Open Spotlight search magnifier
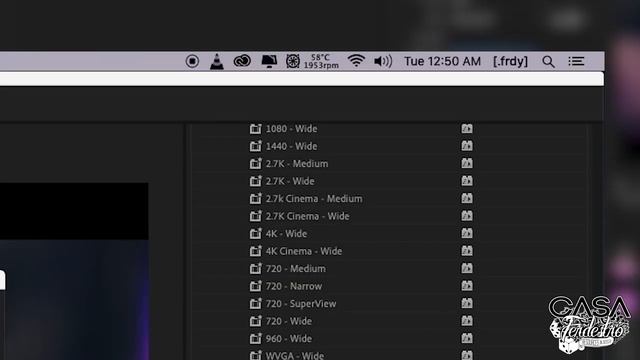The width and height of the screenshot is (640, 360). [x=548, y=62]
